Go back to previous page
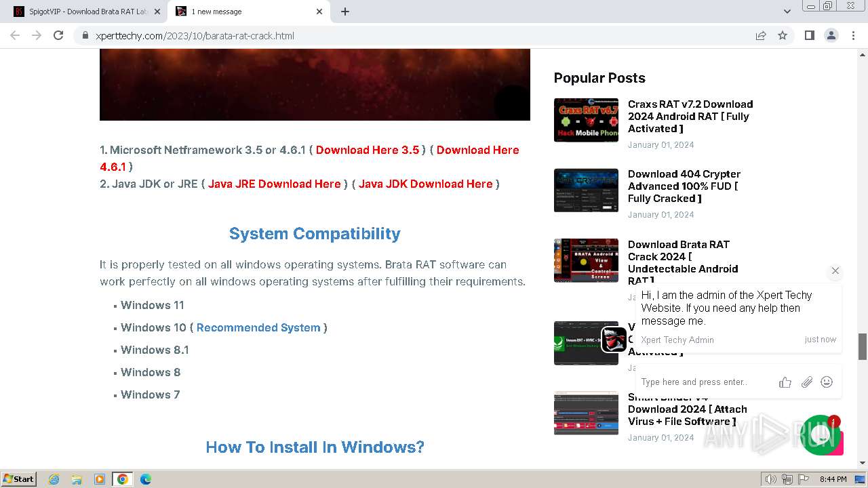The height and width of the screenshot is (488, 868). [x=15, y=35]
